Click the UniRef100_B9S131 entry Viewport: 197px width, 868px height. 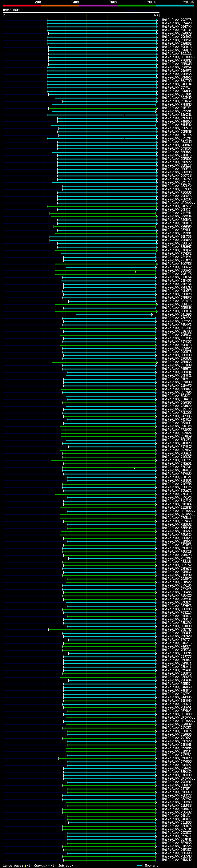(177, 54)
